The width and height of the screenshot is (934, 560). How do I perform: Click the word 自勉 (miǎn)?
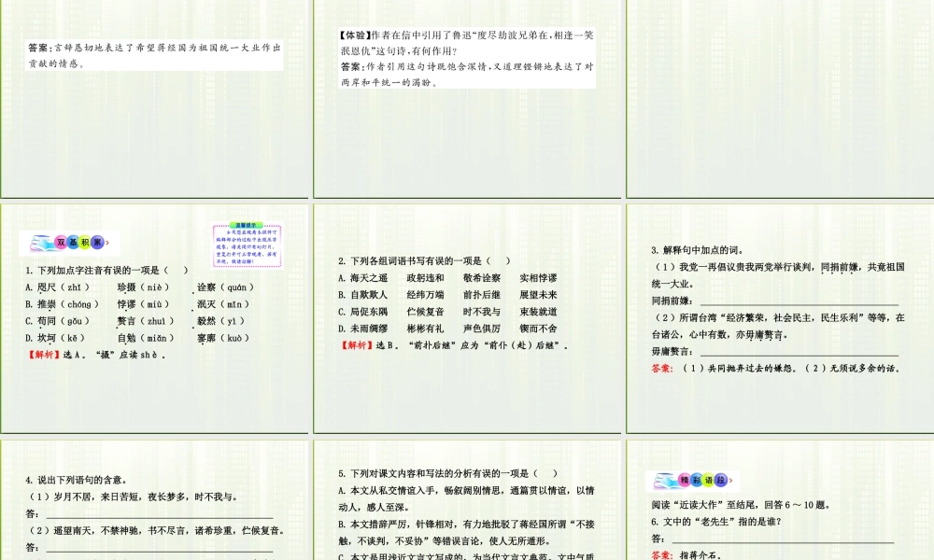pyautogui.click(x=146, y=338)
